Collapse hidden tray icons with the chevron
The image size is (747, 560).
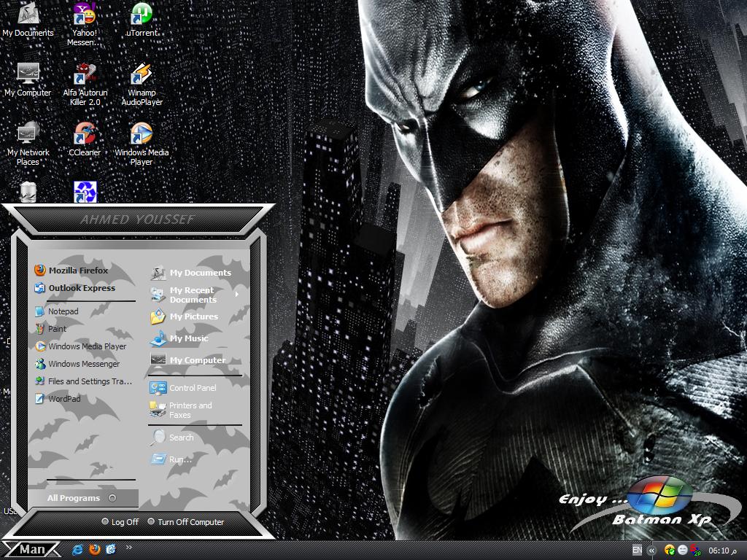[651, 551]
